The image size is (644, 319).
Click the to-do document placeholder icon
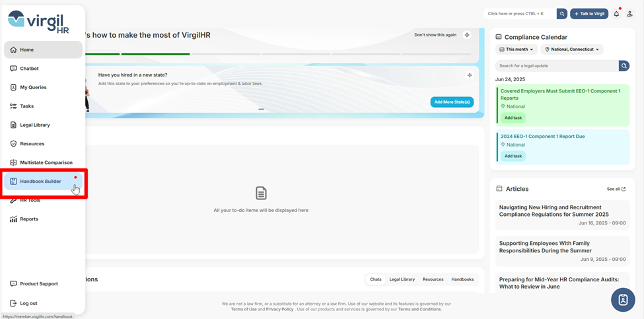click(261, 193)
